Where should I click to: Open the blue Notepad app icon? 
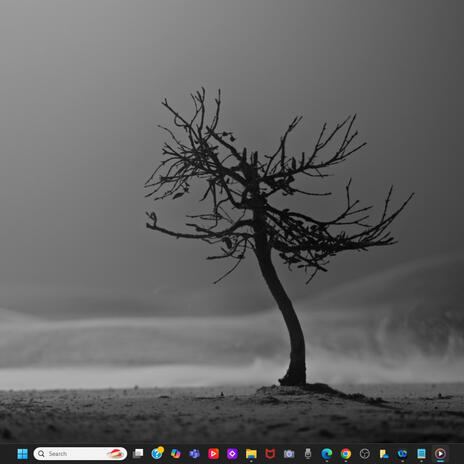click(421, 454)
